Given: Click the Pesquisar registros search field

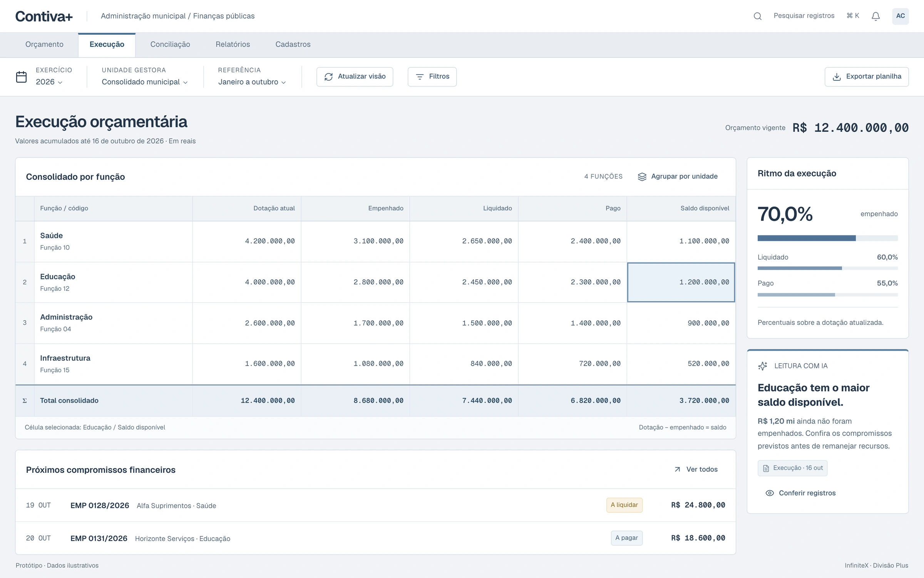Looking at the screenshot, I should coord(804,16).
